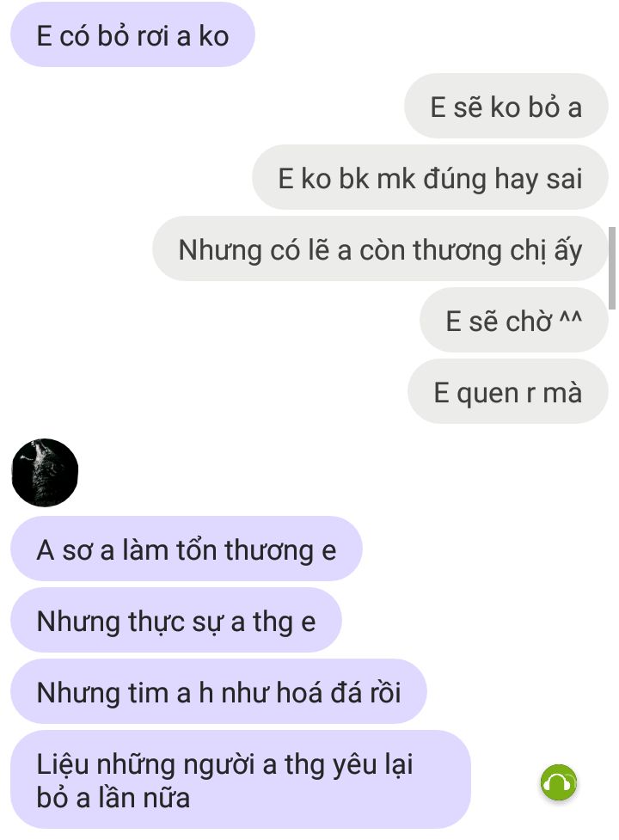This screenshot has height=840, width=619.
Task: Tap message starting "Liệu những người a thg"
Action: click(241, 780)
